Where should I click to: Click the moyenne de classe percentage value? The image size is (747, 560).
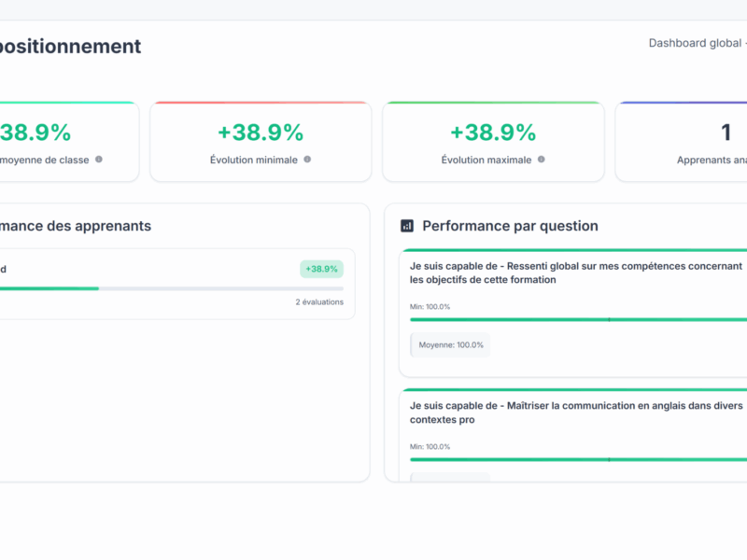[x=35, y=133]
